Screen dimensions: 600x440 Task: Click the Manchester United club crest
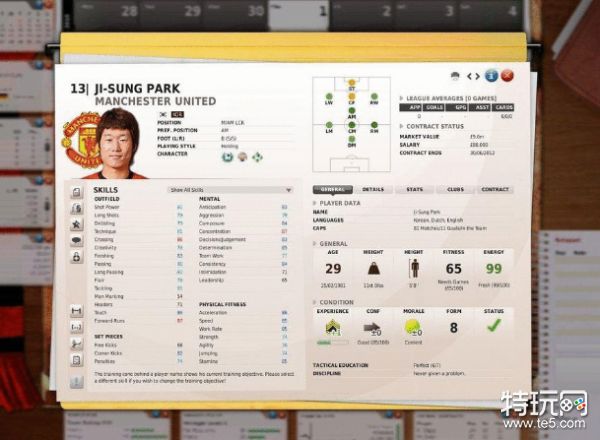pyautogui.click(x=80, y=140)
